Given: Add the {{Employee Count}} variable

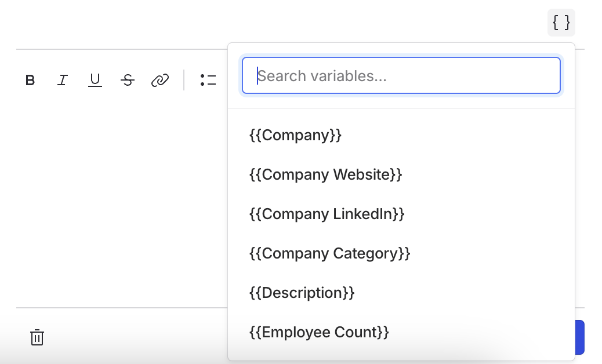Looking at the screenshot, I should (319, 332).
